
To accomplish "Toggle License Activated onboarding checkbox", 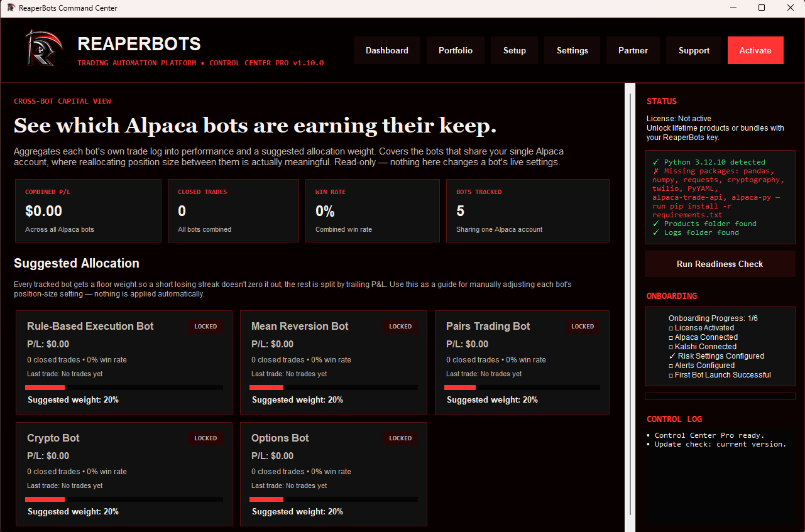I will [x=671, y=328].
